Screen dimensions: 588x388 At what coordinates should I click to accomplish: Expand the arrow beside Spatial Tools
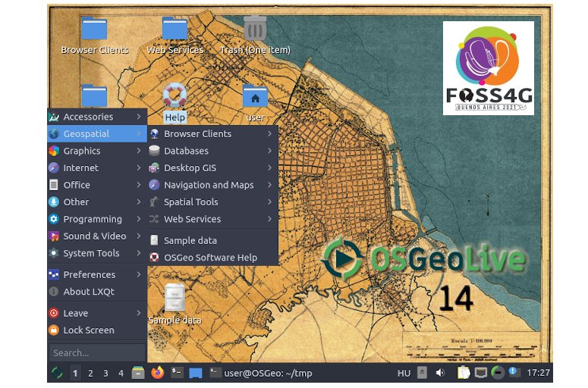coord(269,202)
